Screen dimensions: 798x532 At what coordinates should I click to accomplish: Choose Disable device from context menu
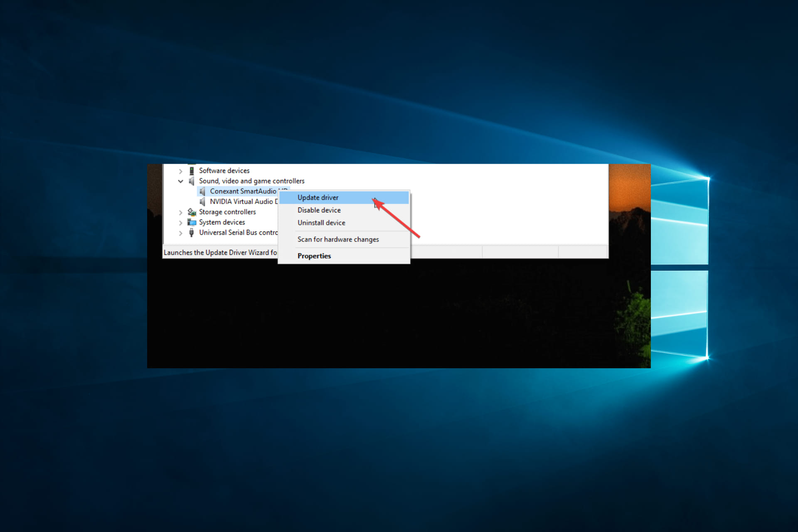coord(344,210)
